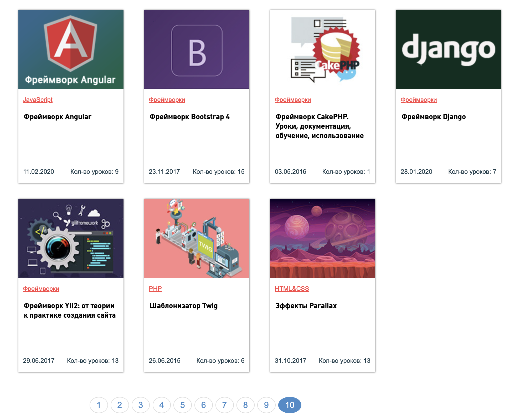Image resolution: width=515 pixels, height=420 pixels.
Task: Go to pagination page 7
Action: pyautogui.click(x=224, y=405)
